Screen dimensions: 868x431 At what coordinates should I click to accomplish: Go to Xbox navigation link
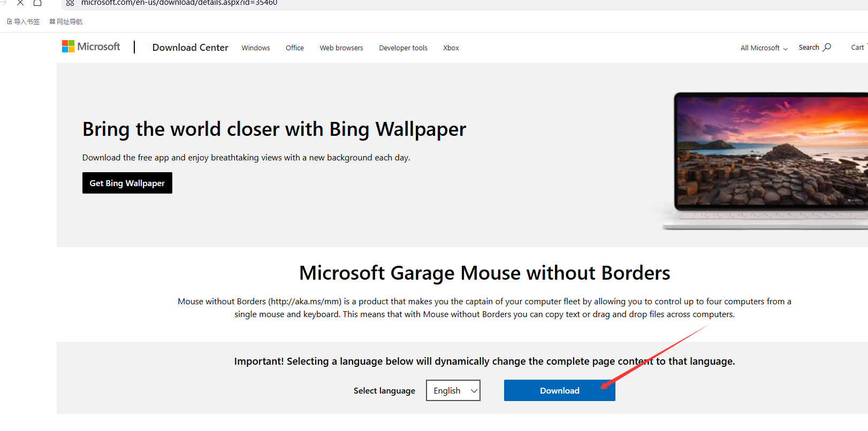click(x=451, y=48)
